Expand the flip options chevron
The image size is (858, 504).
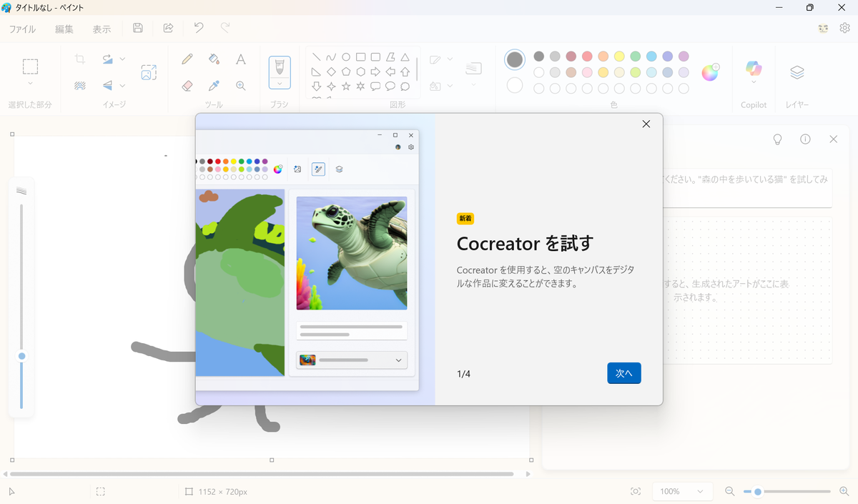(x=122, y=85)
